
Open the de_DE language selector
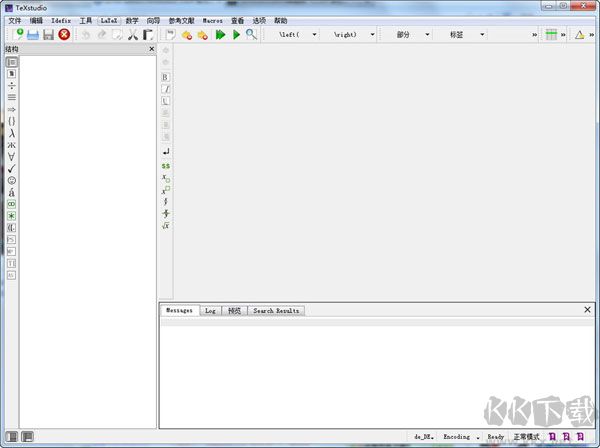[x=424, y=437]
